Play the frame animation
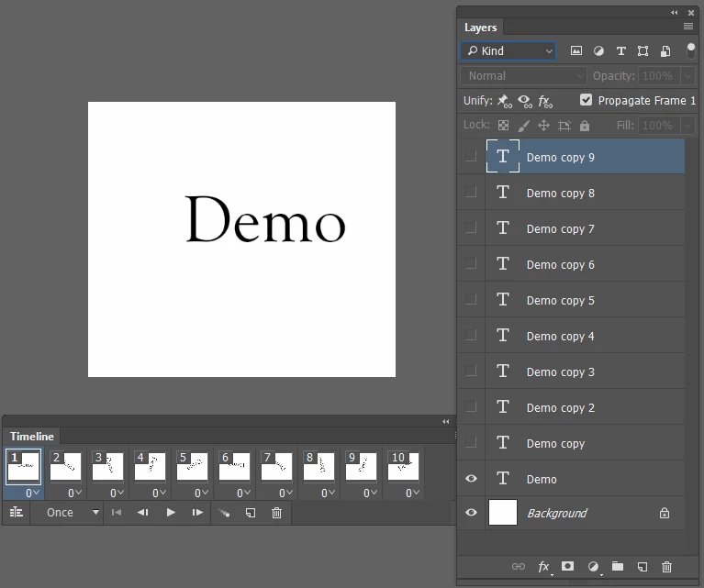The height and width of the screenshot is (588, 704). pos(171,512)
